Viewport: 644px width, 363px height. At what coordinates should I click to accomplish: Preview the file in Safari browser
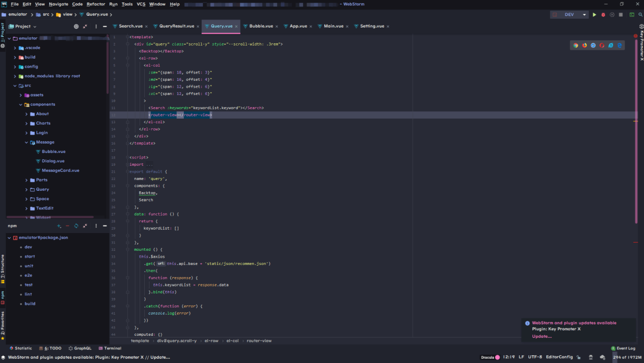pos(593,45)
